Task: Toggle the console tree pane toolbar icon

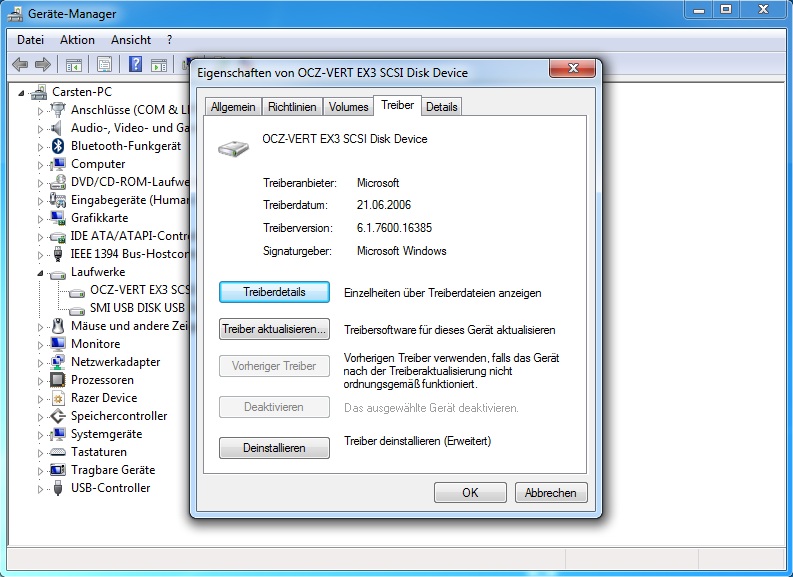Action: click(73, 65)
